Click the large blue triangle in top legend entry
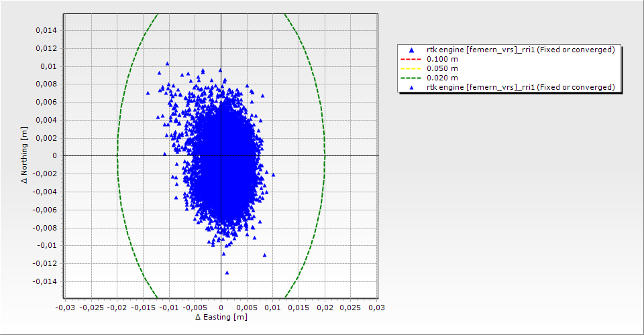Image resolution: width=644 pixels, height=335 pixels. (411, 50)
